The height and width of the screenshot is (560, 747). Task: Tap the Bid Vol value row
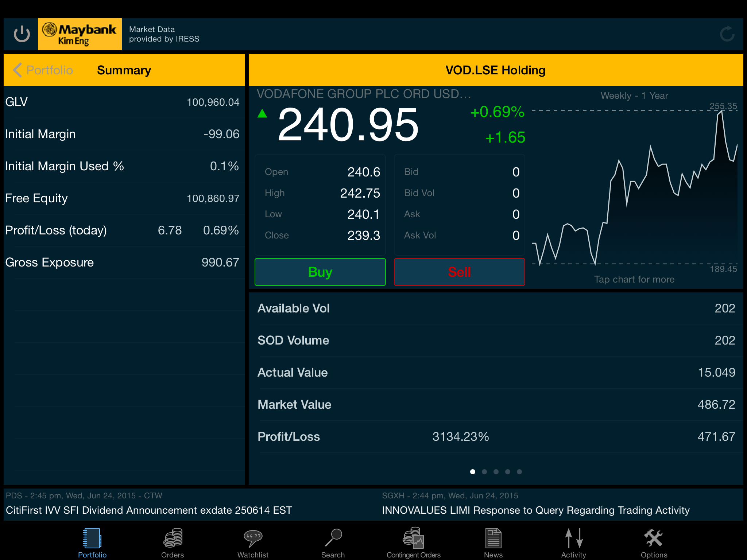[461, 193]
